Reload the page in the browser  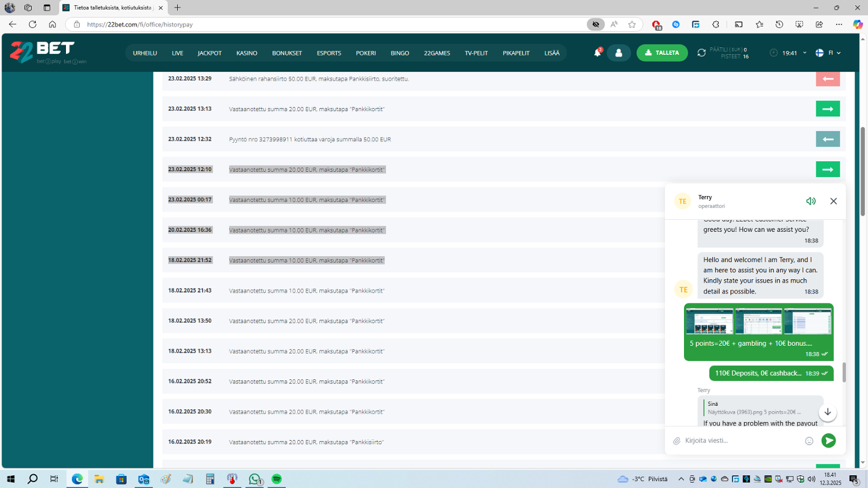coord(32,24)
